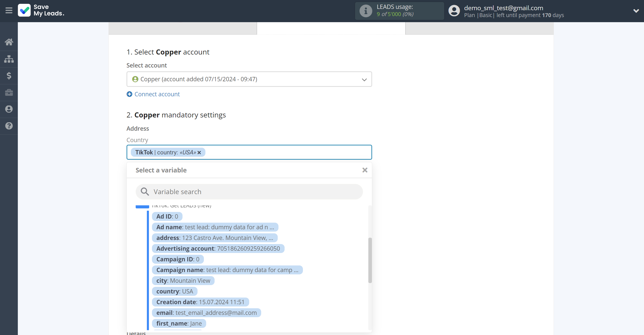
Task: Click the Connect account link
Action: (157, 94)
